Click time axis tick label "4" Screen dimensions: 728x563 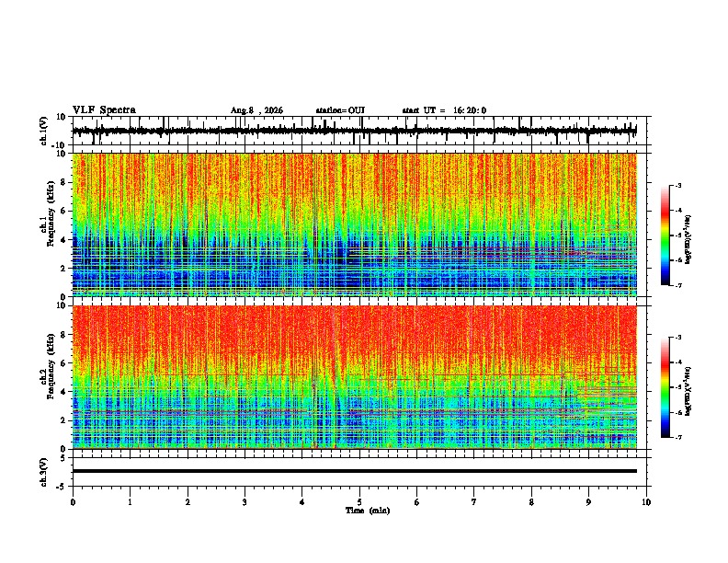(x=302, y=502)
